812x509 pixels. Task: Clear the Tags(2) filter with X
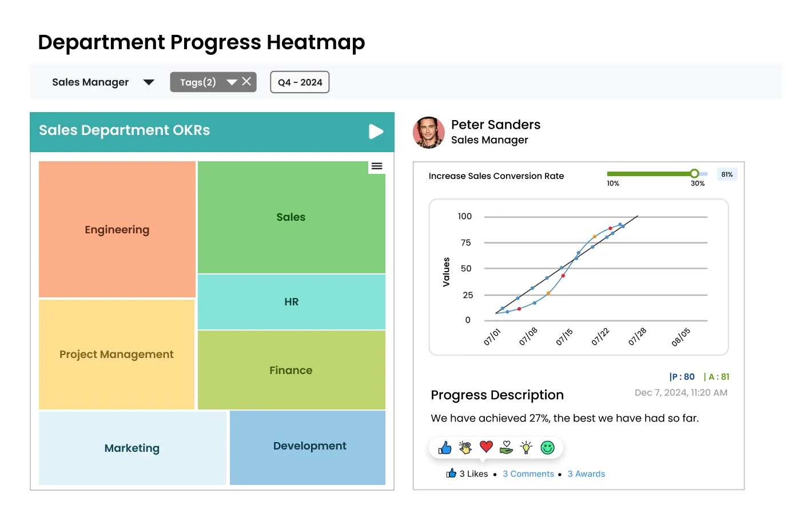tap(246, 82)
